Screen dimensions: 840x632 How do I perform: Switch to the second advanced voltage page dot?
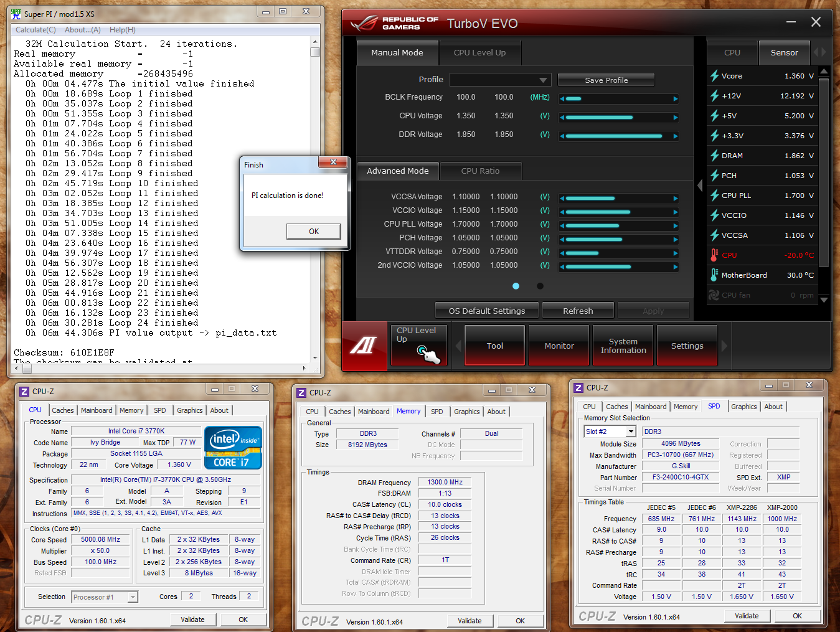coord(540,286)
